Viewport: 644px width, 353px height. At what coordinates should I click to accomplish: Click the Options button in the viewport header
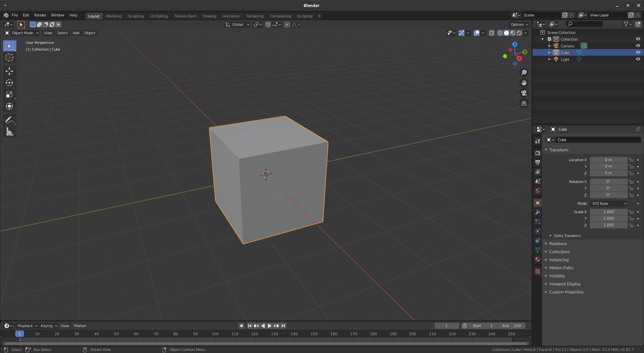[519, 25]
